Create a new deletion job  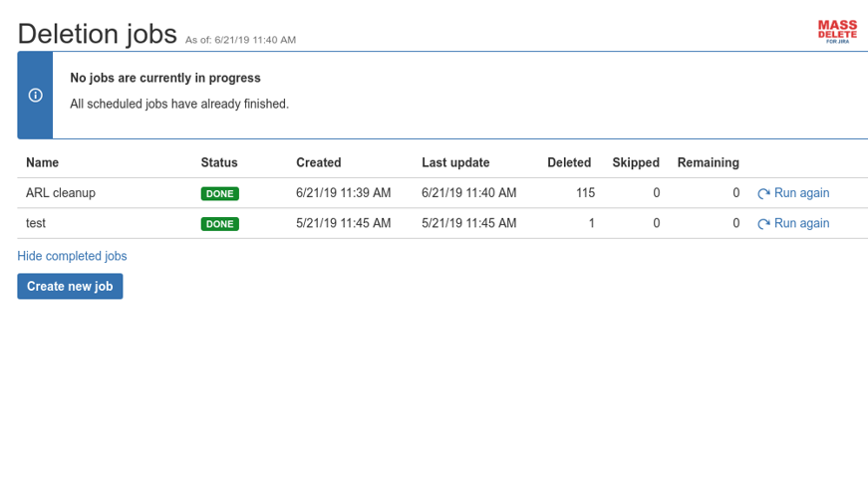[70, 287]
